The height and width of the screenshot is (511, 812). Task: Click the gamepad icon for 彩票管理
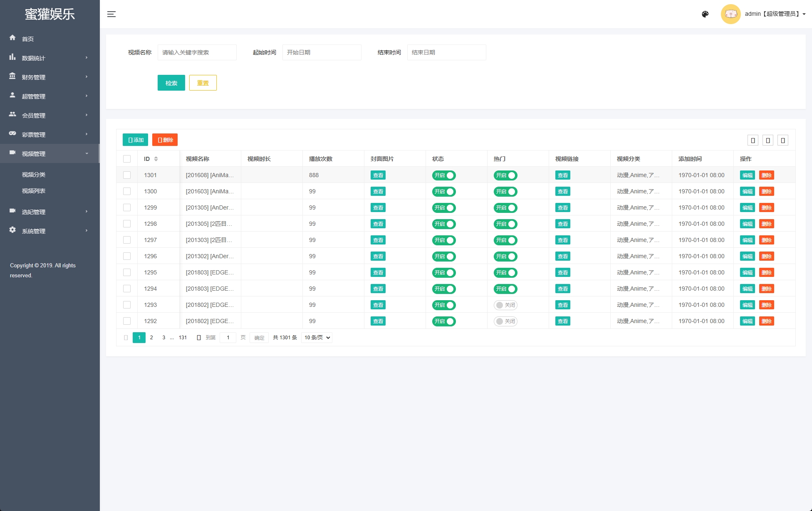[12, 133]
